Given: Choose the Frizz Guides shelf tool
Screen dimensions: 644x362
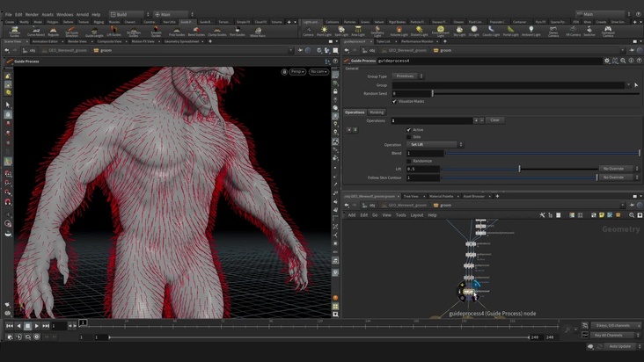Looking at the screenshot, I should click(x=176, y=32).
